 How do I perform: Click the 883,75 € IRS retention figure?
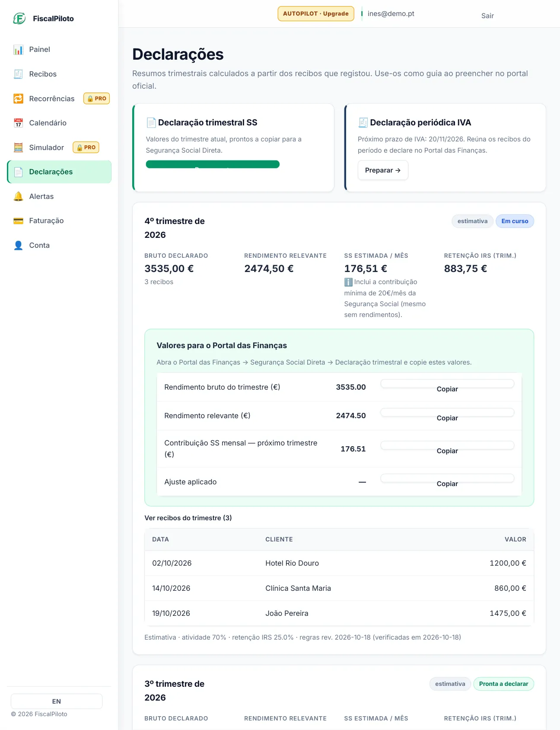[465, 269]
